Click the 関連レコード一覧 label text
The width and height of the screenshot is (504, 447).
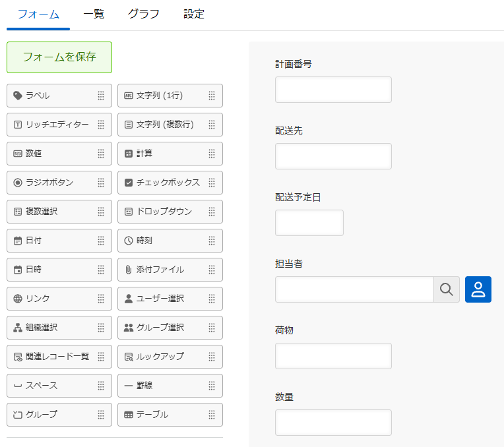[x=57, y=357]
